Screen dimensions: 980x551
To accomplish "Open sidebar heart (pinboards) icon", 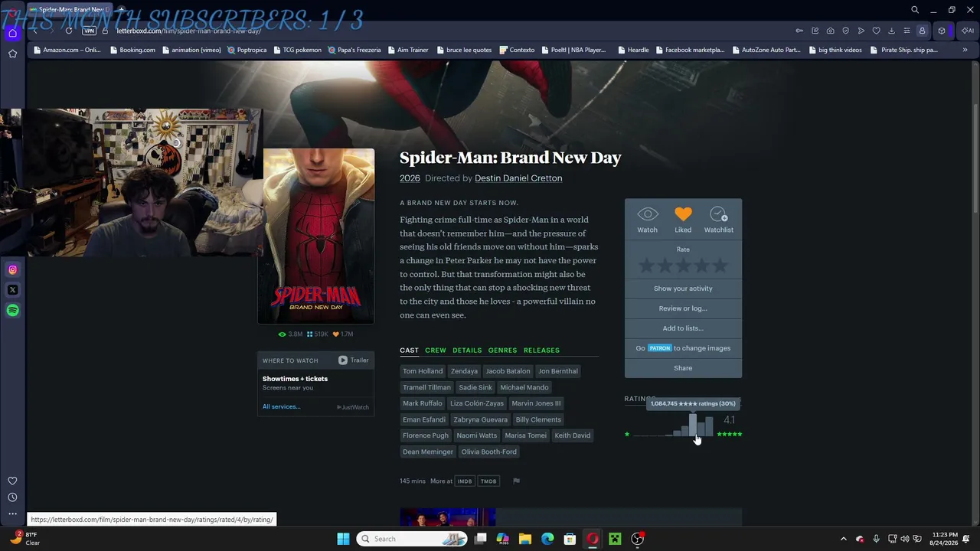I will tap(12, 481).
